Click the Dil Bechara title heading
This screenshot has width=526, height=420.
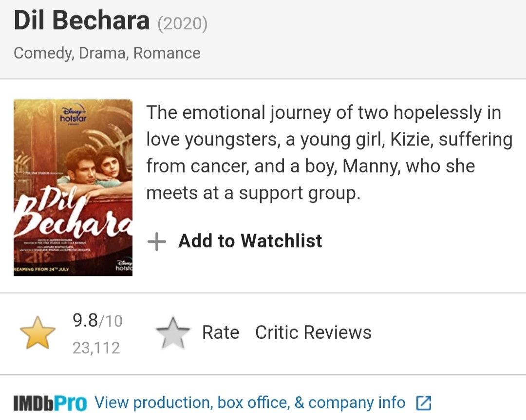tap(81, 20)
